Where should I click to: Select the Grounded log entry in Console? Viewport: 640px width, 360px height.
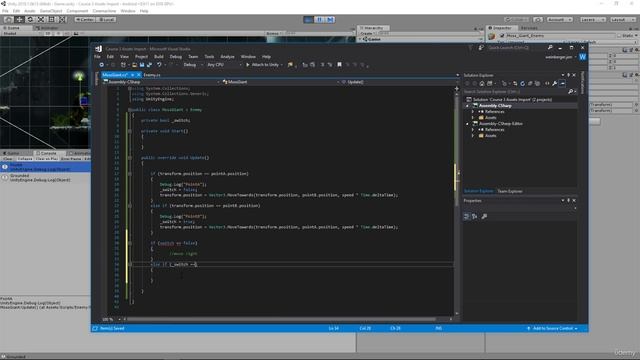(x=45, y=178)
